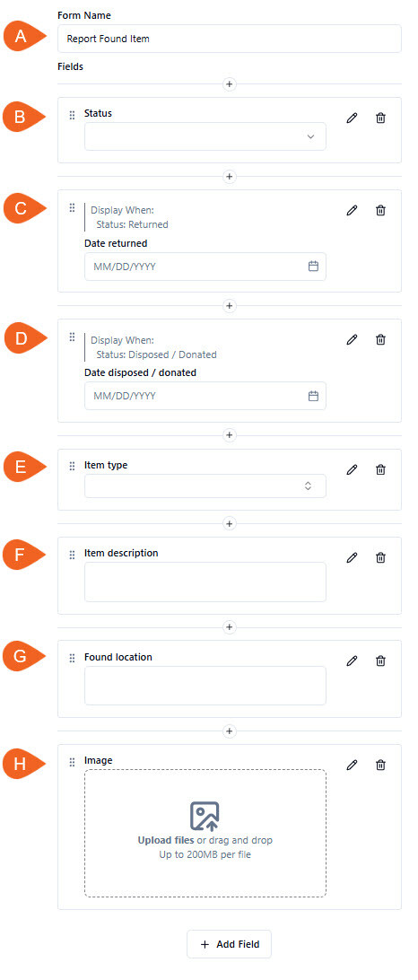This screenshot has width=418, height=980.
Task: Delete the Image field
Action: point(380,765)
